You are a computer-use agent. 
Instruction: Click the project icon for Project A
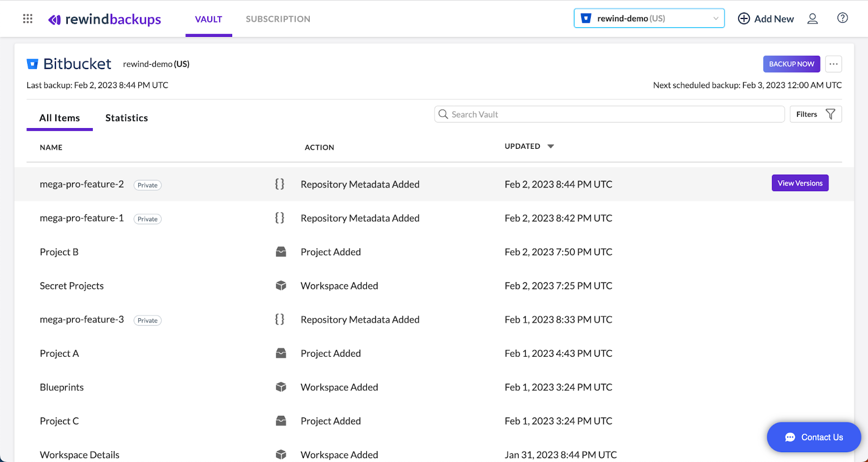pyautogui.click(x=281, y=353)
